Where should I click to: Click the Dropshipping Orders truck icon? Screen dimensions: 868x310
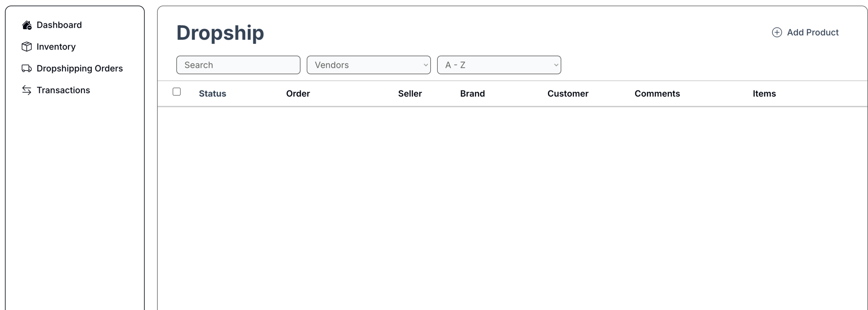tap(27, 69)
